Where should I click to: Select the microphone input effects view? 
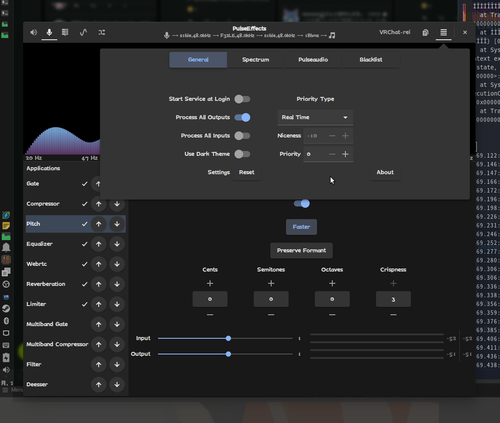(x=49, y=32)
